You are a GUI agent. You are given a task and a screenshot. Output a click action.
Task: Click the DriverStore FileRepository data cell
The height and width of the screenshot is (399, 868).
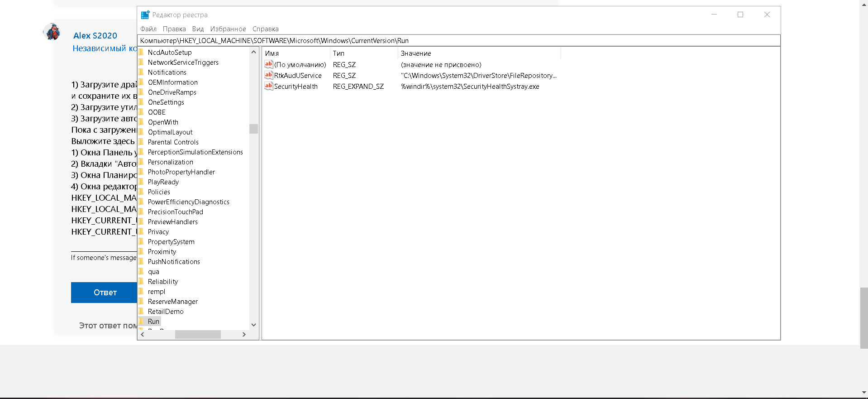coord(479,76)
